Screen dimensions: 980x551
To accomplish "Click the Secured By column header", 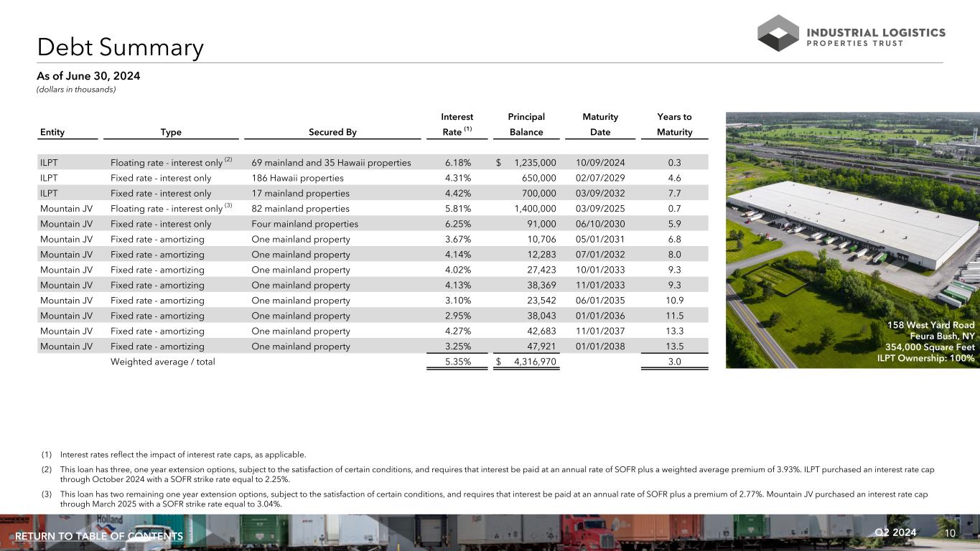I will pyautogui.click(x=332, y=132).
